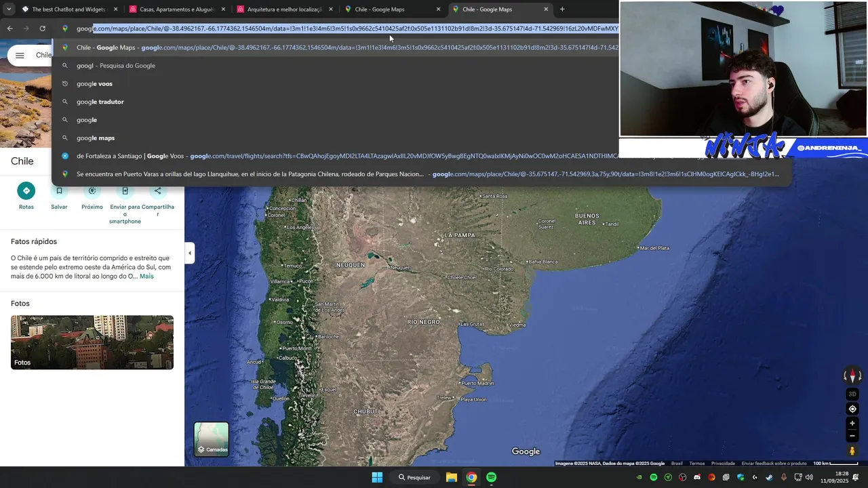Click the my location target icon

pos(852,409)
